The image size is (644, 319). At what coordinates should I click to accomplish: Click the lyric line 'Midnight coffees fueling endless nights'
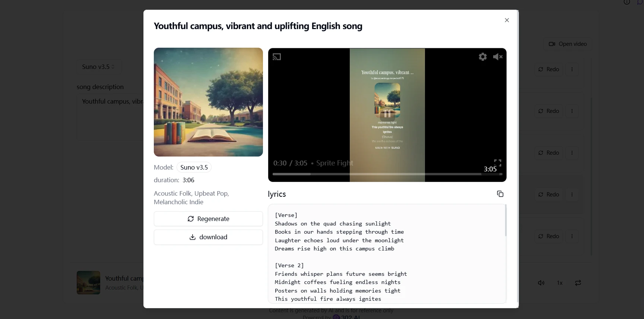tap(337, 282)
